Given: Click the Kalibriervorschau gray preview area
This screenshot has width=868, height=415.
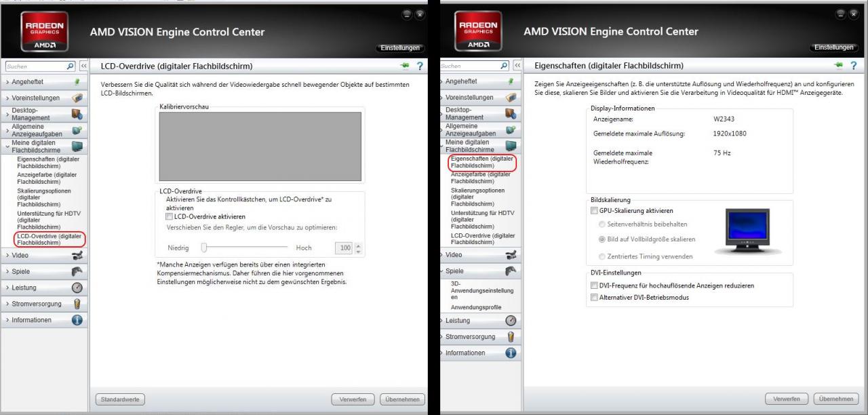Looking at the screenshot, I should pos(260,146).
